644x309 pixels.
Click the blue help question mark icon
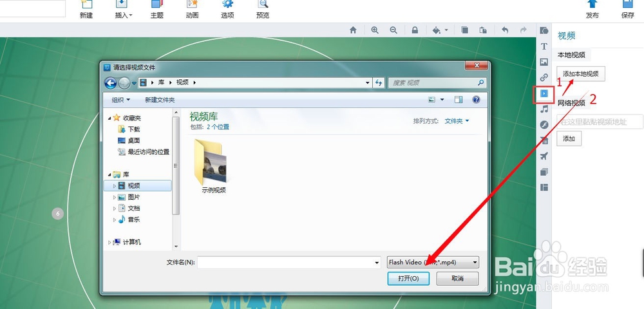coord(476,100)
